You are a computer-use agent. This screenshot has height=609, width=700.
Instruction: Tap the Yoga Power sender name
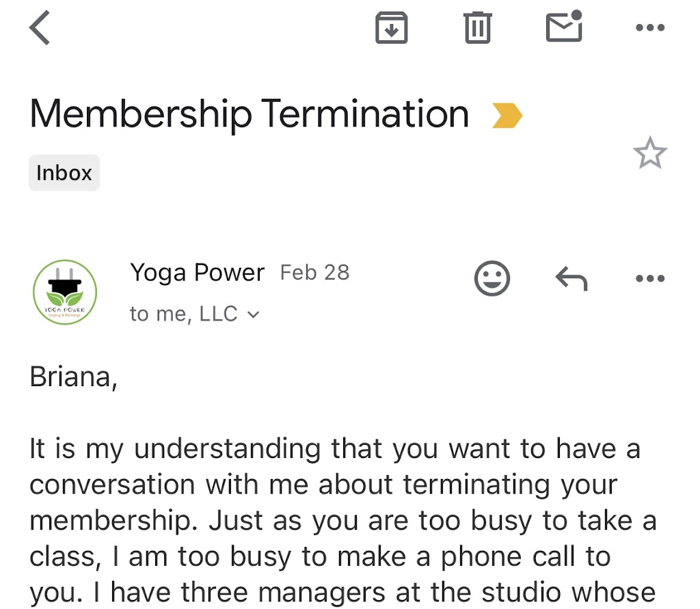point(197,273)
